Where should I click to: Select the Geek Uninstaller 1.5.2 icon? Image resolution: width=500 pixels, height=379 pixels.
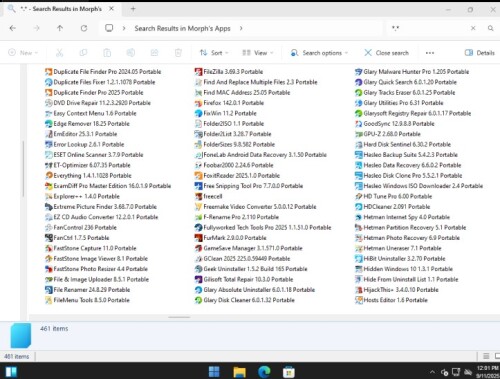[198, 269]
